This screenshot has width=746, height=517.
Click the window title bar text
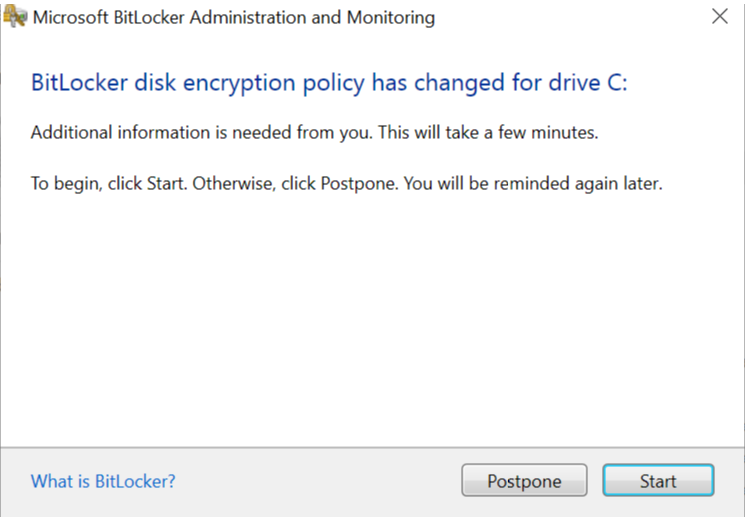pyautogui.click(x=235, y=17)
